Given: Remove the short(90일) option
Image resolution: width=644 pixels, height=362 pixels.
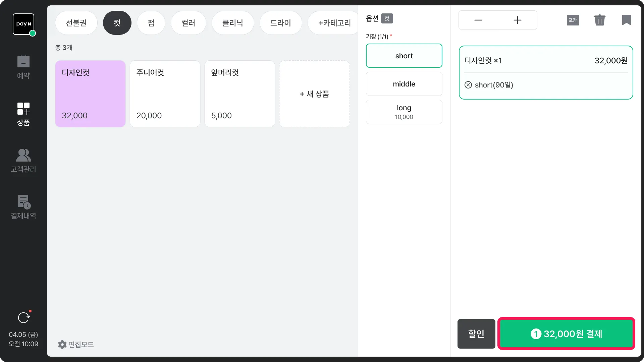Looking at the screenshot, I should pos(468,85).
